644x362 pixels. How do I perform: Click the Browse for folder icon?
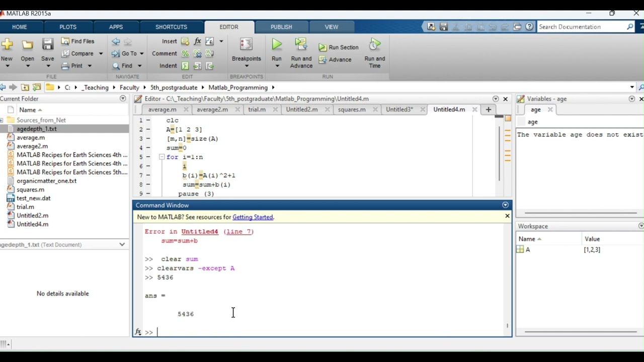point(37,87)
